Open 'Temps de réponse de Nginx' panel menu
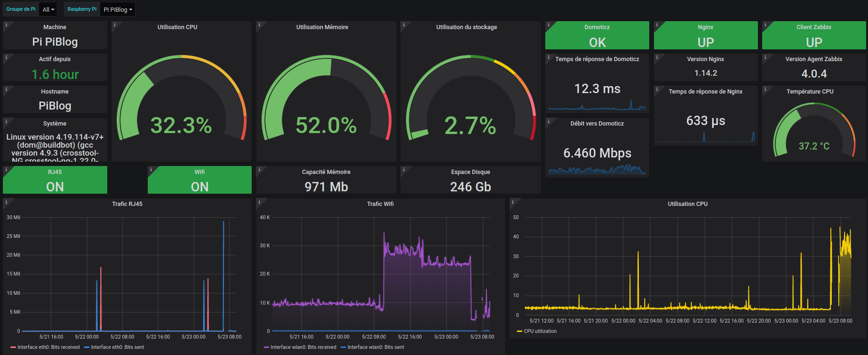The height and width of the screenshot is (355, 868). [x=705, y=91]
